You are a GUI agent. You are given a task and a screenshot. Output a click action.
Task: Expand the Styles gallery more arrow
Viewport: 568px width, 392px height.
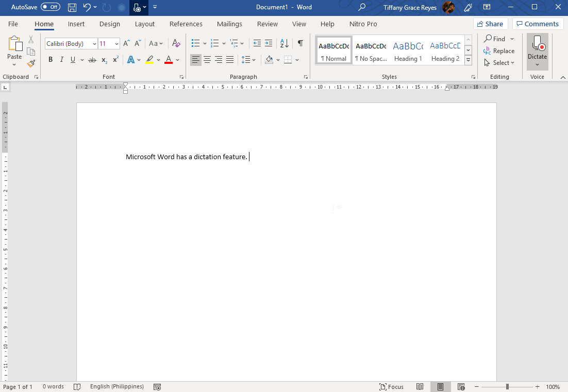(x=469, y=60)
